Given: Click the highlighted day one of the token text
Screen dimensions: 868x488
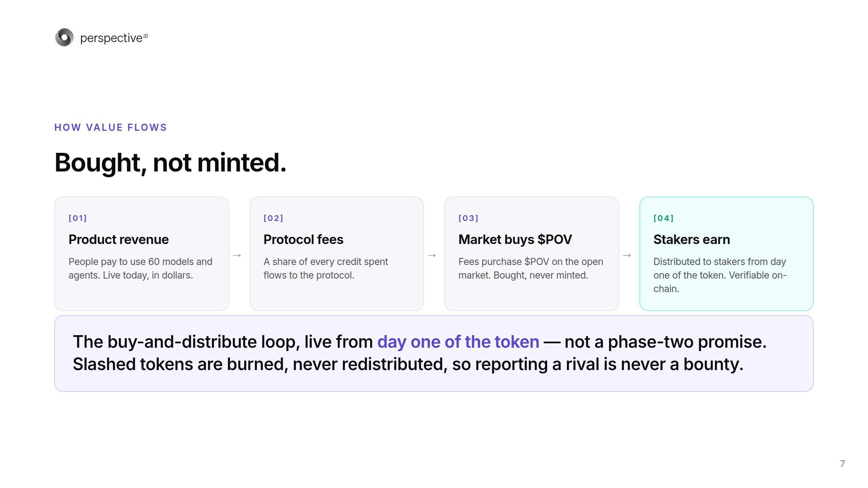Looking at the screenshot, I should tap(458, 342).
